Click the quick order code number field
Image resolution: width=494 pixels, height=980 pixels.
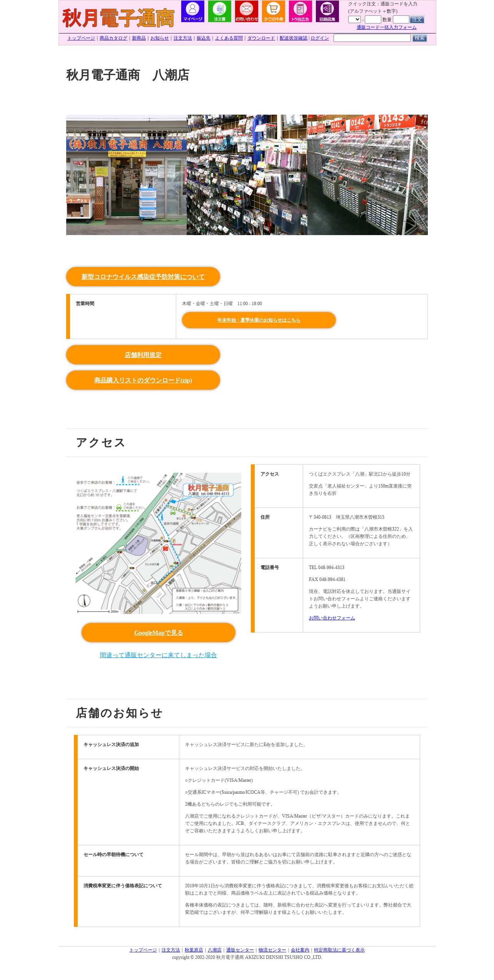tap(372, 19)
